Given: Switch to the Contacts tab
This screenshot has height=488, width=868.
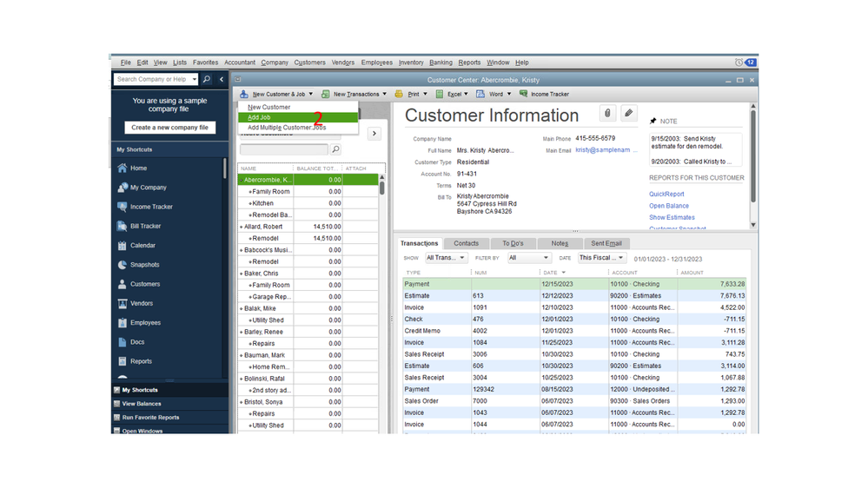Looking at the screenshot, I should pos(466,243).
